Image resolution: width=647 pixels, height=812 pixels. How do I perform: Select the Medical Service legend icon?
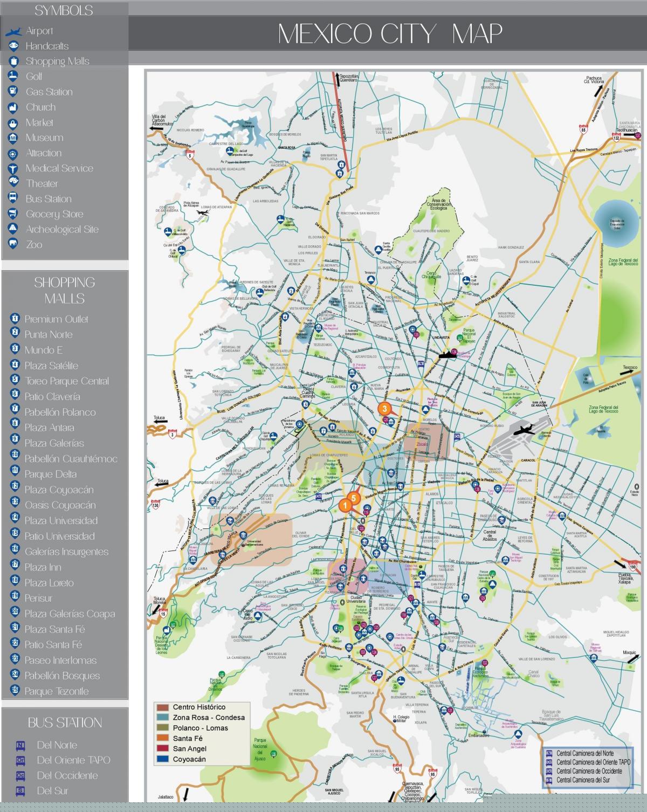pyautogui.click(x=13, y=168)
